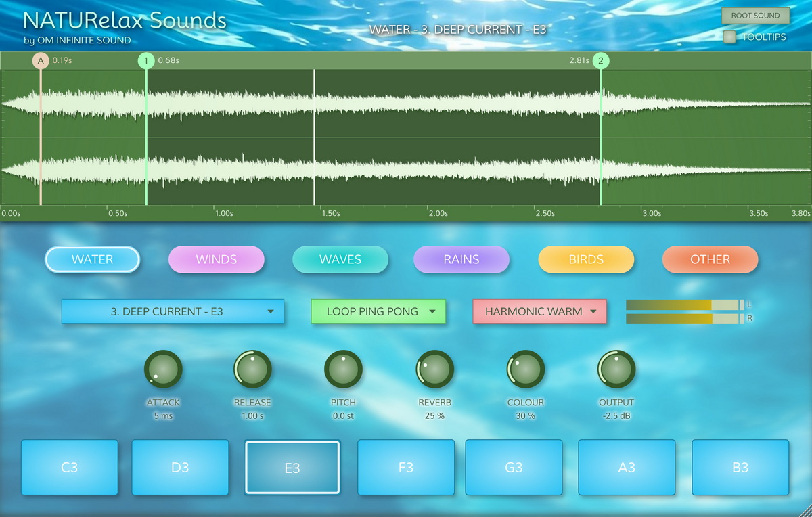
Task: Click the 0.68s marker 1 time label
Action: 168,60
